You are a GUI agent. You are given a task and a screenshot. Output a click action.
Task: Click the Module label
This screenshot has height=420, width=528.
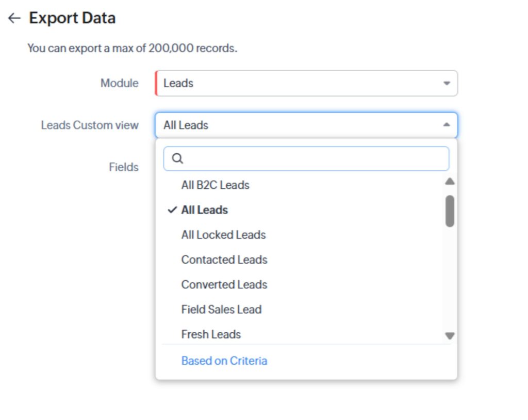pos(120,83)
